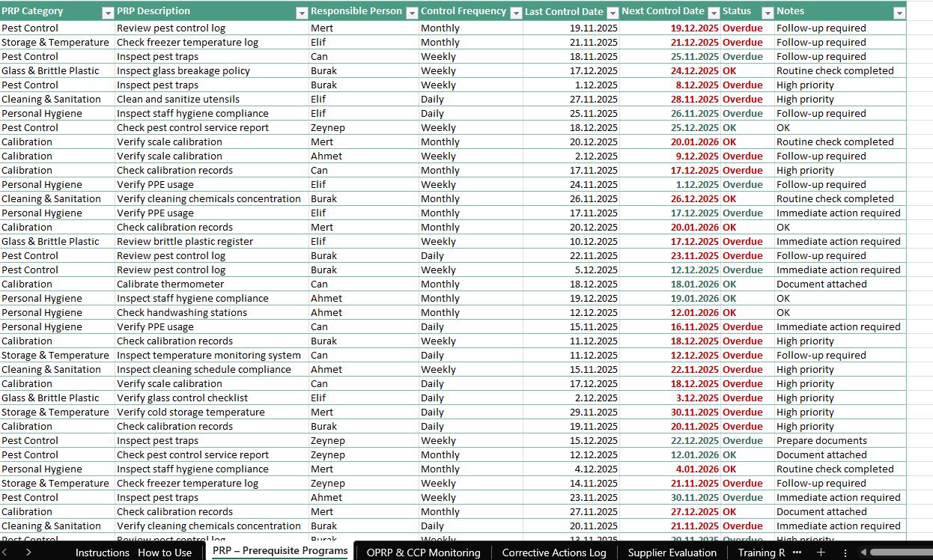Viewport: 933px width, 560px height.
Task: Open the PRP Category filter dropdown
Action: (107, 13)
